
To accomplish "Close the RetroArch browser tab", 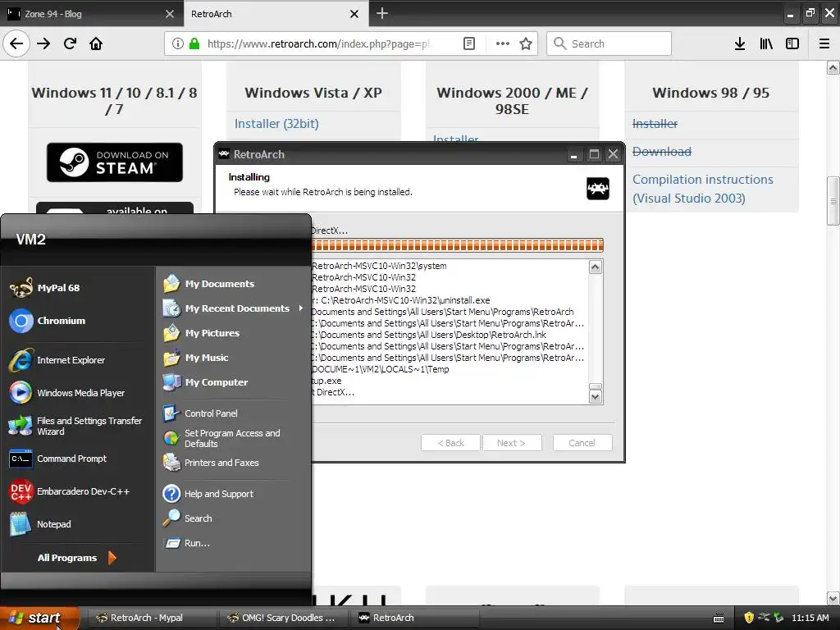I will click(x=354, y=14).
